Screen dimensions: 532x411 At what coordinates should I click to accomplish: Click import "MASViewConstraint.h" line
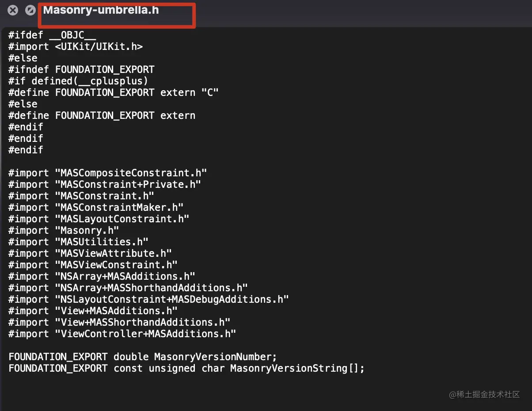tap(93, 265)
